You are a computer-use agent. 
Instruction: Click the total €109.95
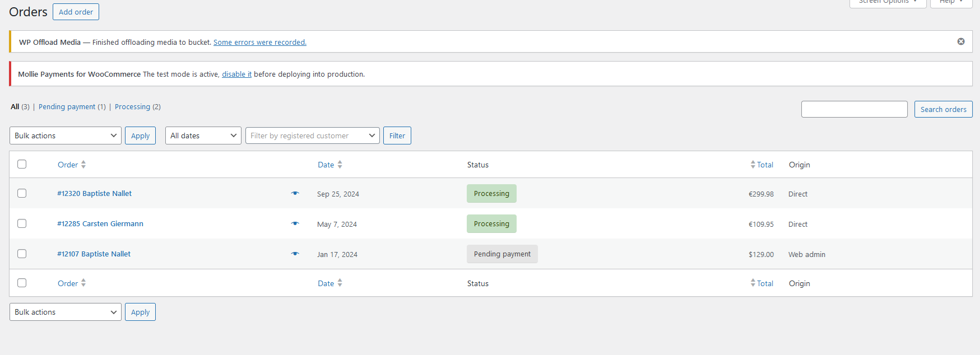(x=761, y=224)
